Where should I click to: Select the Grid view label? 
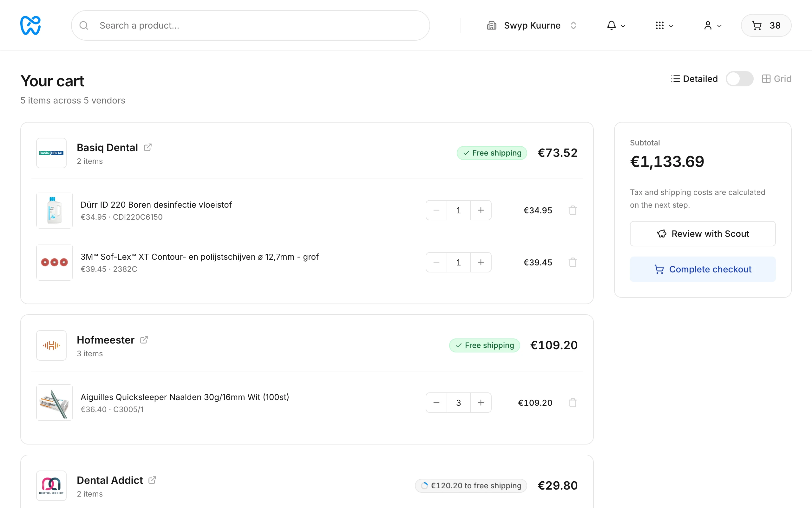776,79
